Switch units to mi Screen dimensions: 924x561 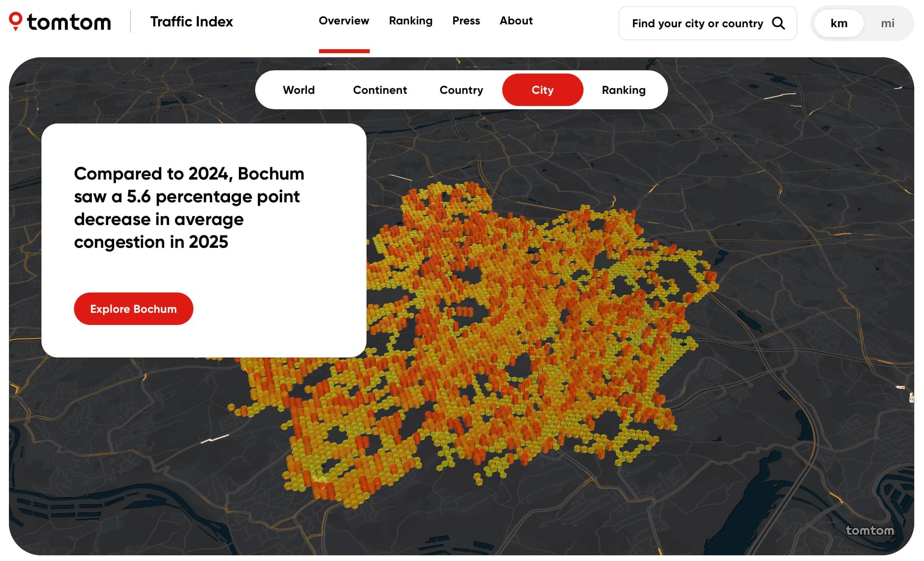click(888, 23)
